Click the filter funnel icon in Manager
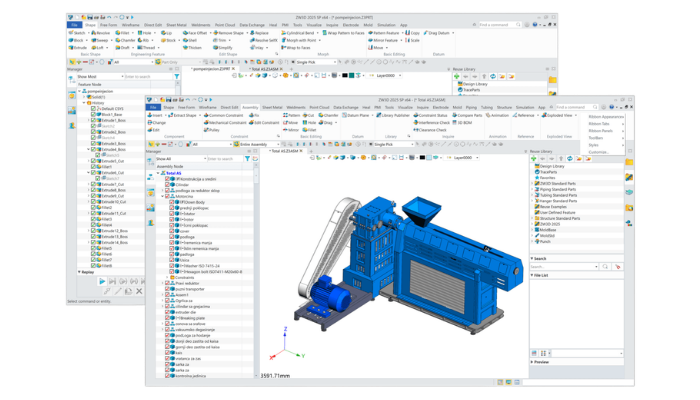The height and width of the screenshot is (400, 700). [x=247, y=158]
